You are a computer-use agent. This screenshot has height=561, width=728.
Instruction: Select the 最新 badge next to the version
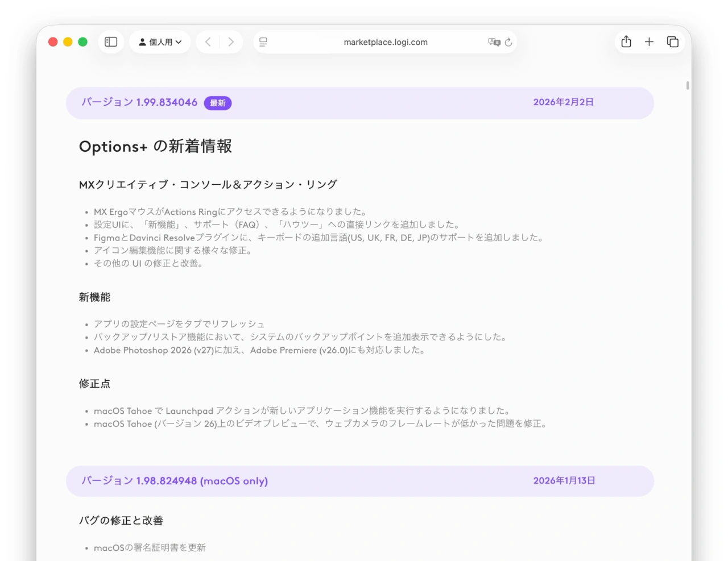[218, 103]
